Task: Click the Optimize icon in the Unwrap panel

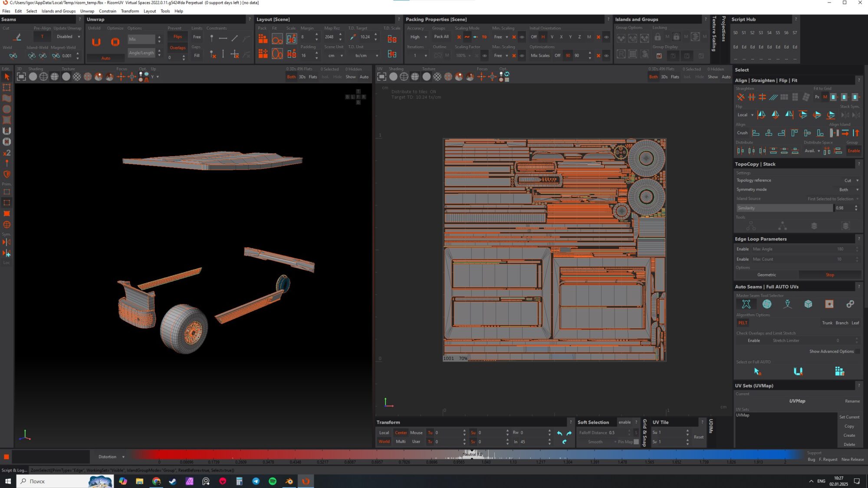Action: click(115, 42)
